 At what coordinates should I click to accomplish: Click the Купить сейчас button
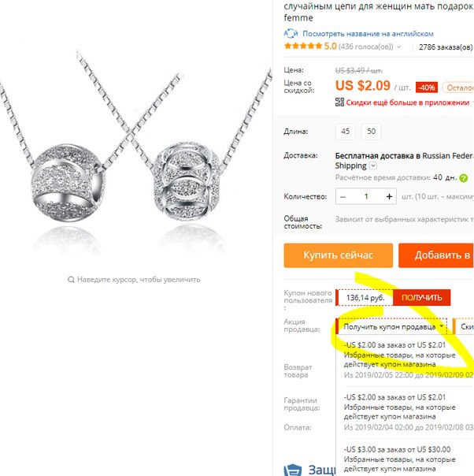tap(339, 255)
